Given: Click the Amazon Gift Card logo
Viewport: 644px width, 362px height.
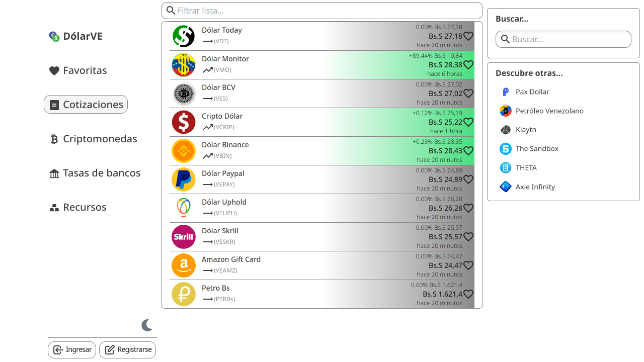Looking at the screenshot, I should 184,265.
